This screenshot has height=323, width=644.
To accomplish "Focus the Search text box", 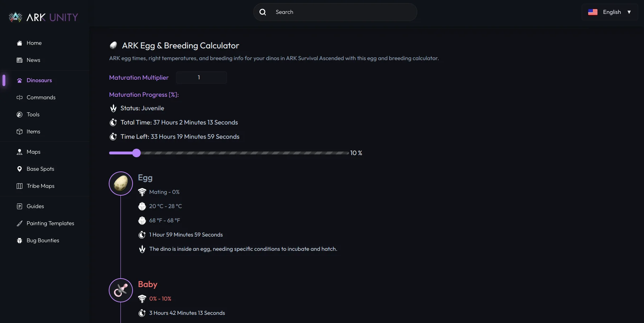I will (x=341, y=12).
